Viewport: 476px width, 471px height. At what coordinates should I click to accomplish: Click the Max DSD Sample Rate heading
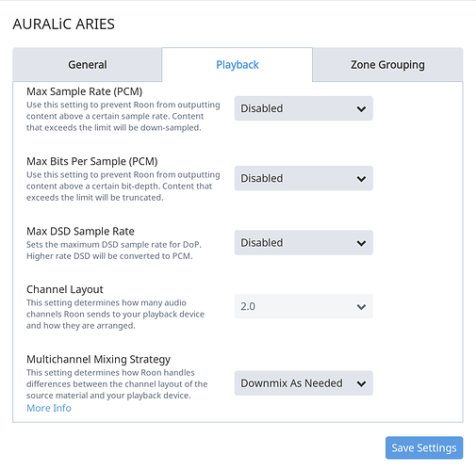(x=80, y=232)
